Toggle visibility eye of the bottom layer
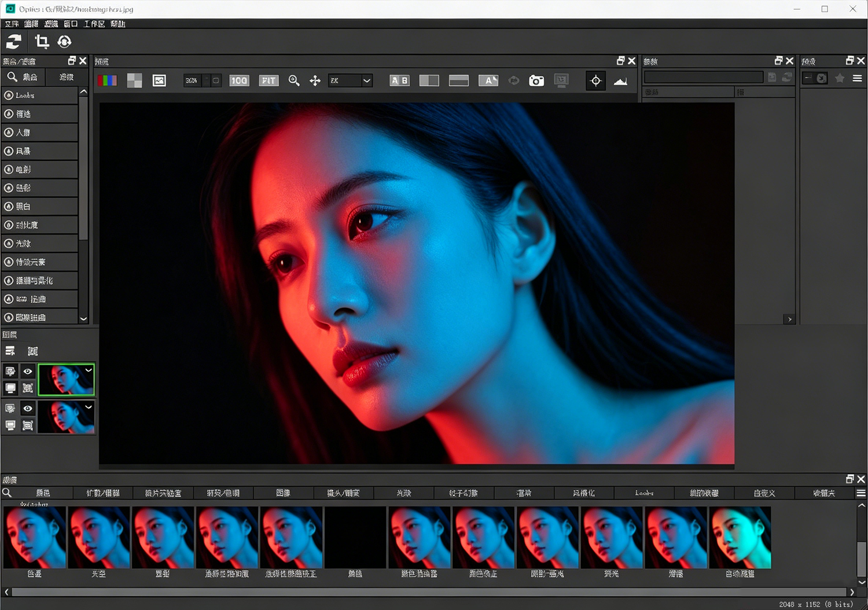The image size is (868, 610). 28,408
